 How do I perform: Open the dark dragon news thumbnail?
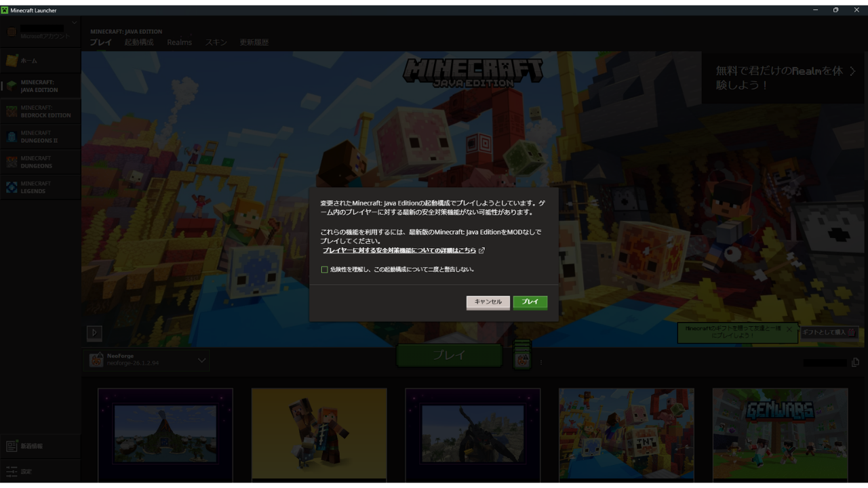(x=473, y=434)
